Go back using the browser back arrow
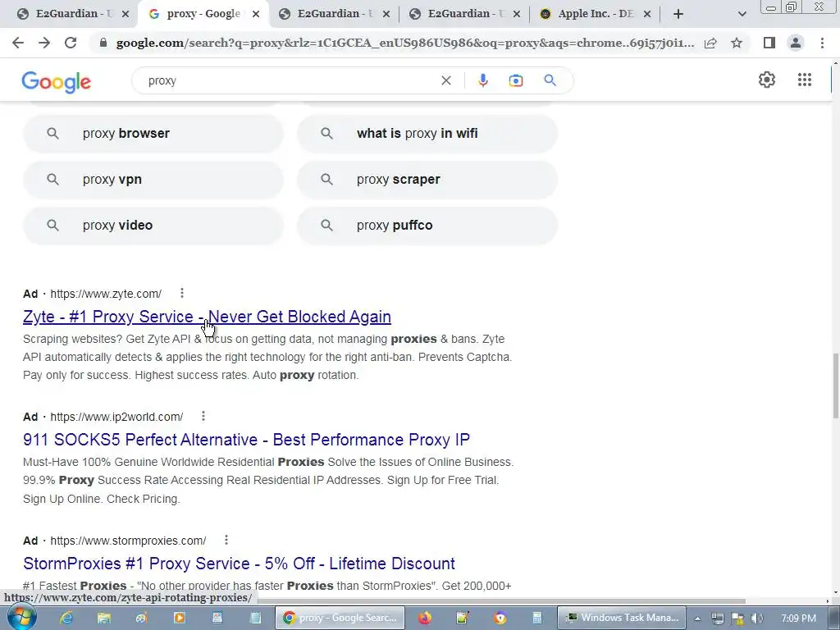The height and width of the screenshot is (630, 840). tap(18, 43)
